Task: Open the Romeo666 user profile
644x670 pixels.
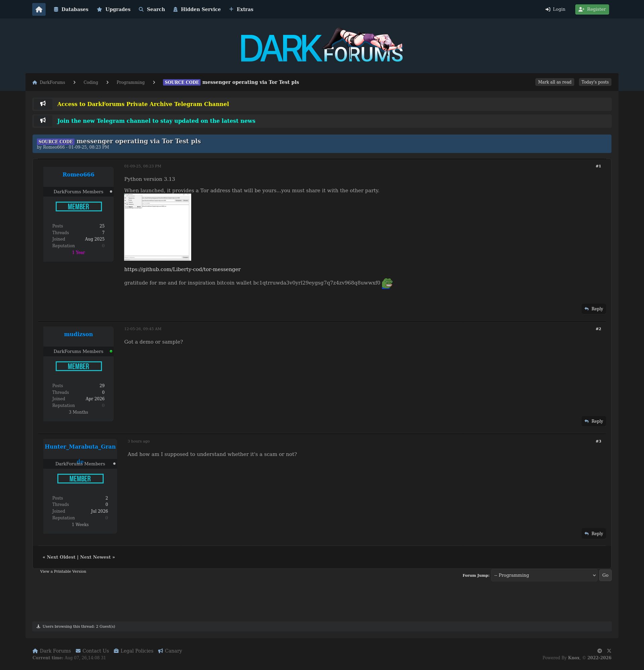Action: click(78, 175)
